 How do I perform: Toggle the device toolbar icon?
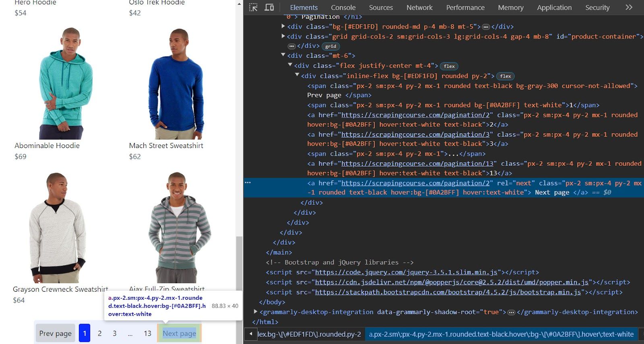click(x=269, y=7)
